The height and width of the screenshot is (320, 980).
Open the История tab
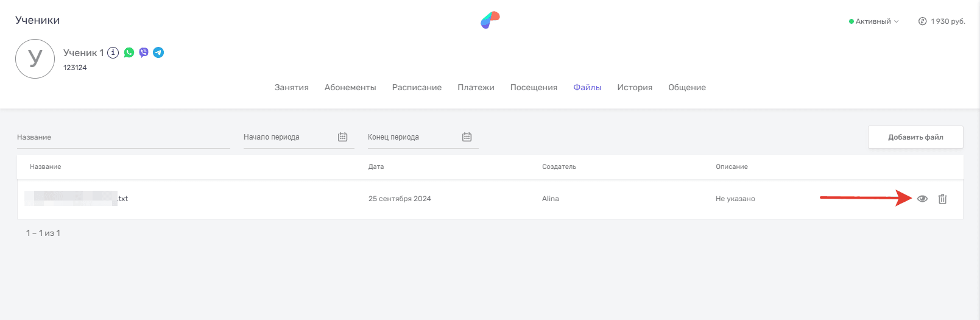point(635,87)
